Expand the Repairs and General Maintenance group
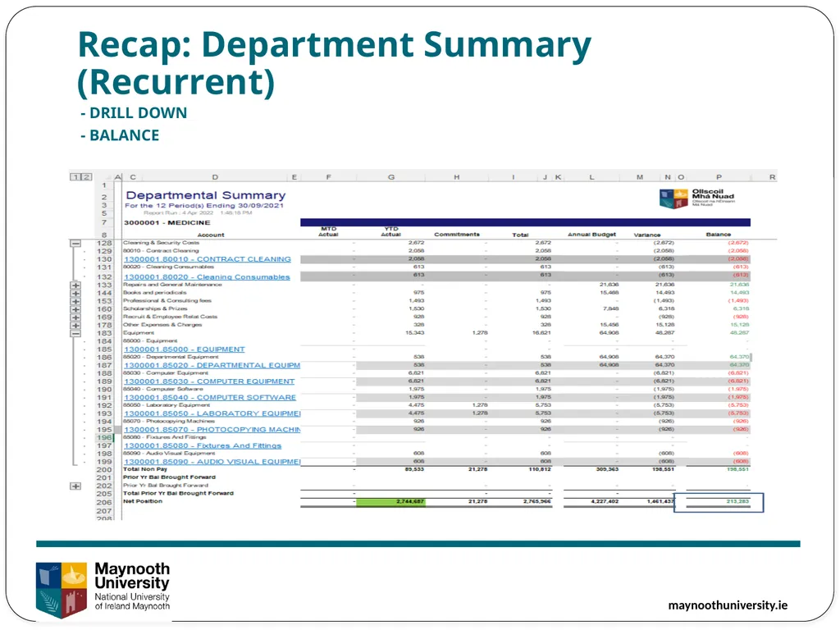Image resolution: width=840 pixels, height=630 pixels. (x=75, y=285)
